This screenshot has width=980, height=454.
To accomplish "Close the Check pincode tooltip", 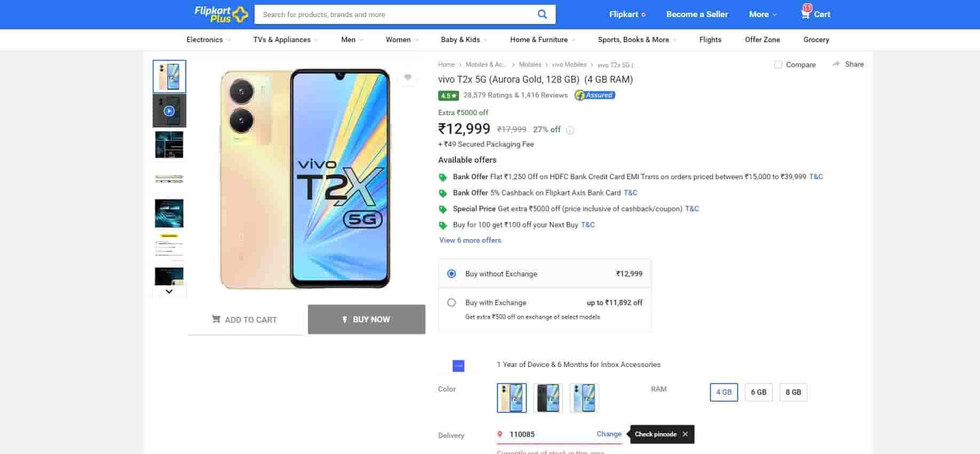I will 685,434.
